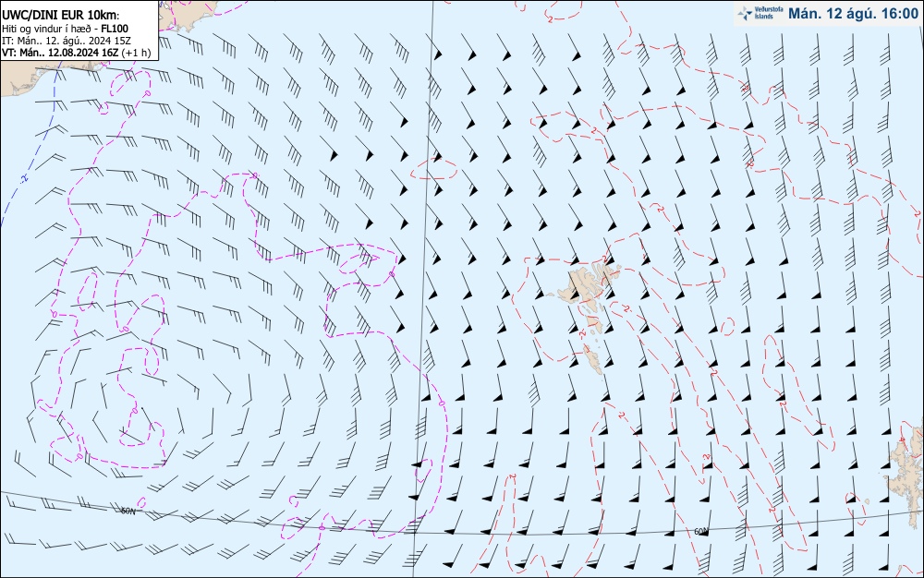This screenshot has height=578, width=924.
Task: Click the 'IT: Mán.. 12. ágú.. 2024 15Z' line
Action: click(66, 41)
